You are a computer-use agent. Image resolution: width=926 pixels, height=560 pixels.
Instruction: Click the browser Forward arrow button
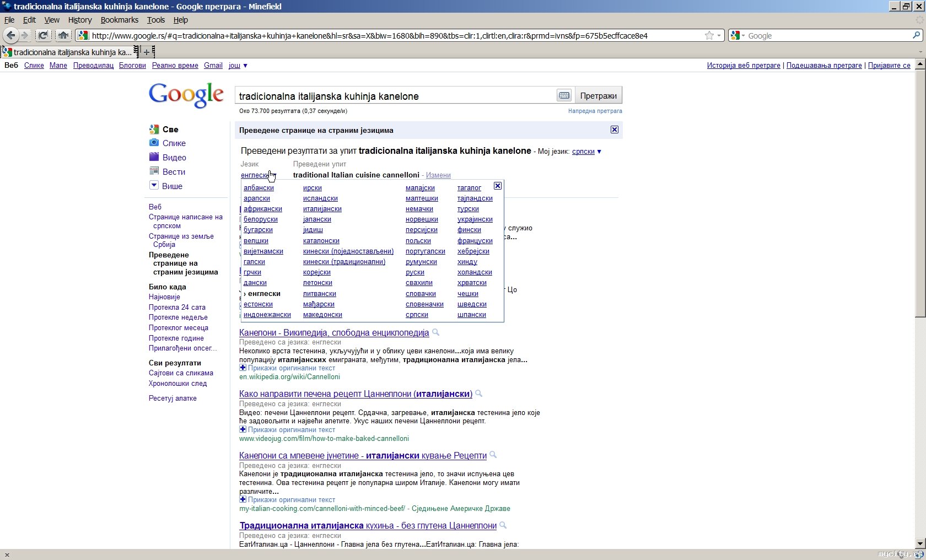point(24,35)
